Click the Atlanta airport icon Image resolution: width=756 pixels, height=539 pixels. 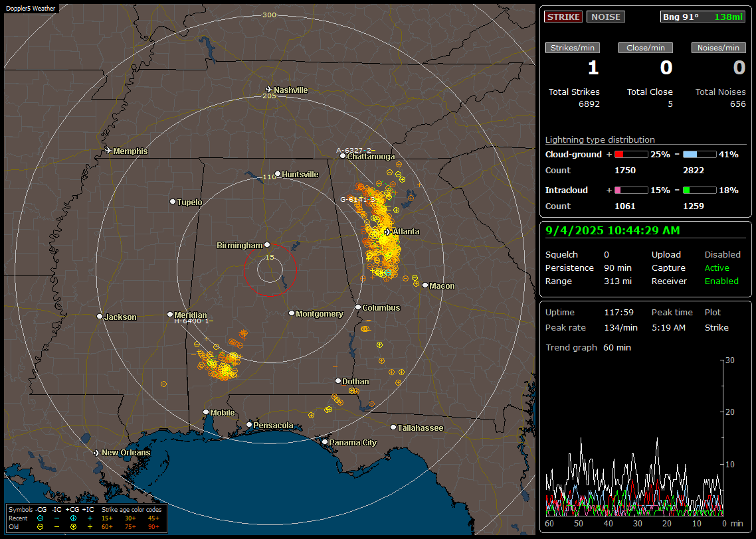388,232
